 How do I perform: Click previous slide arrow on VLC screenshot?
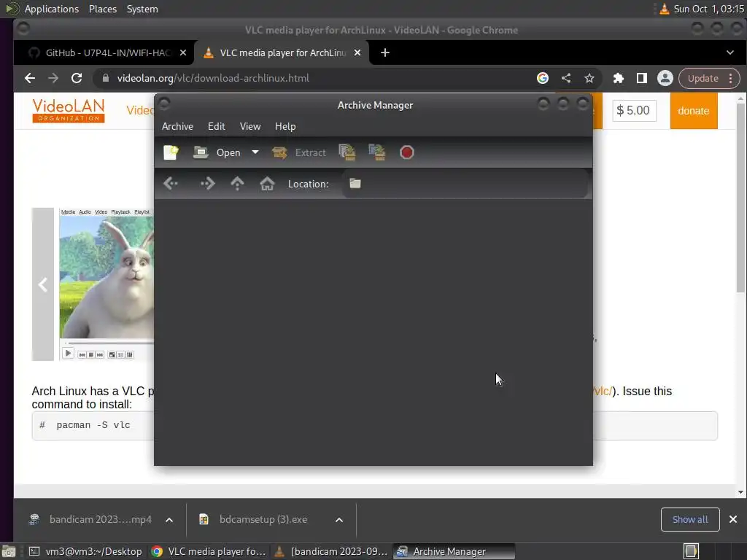[x=43, y=284]
